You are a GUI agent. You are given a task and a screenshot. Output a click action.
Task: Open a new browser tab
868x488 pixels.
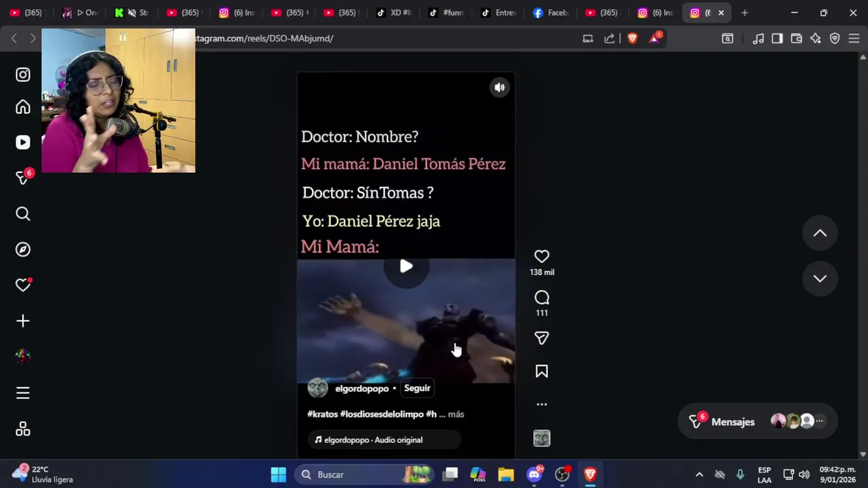[x=745, y=13]
